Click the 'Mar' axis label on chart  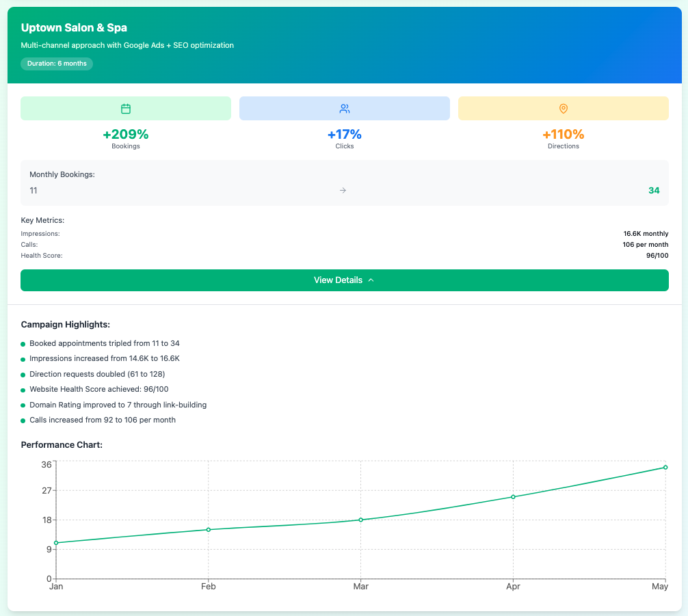[x=360, y=586]
